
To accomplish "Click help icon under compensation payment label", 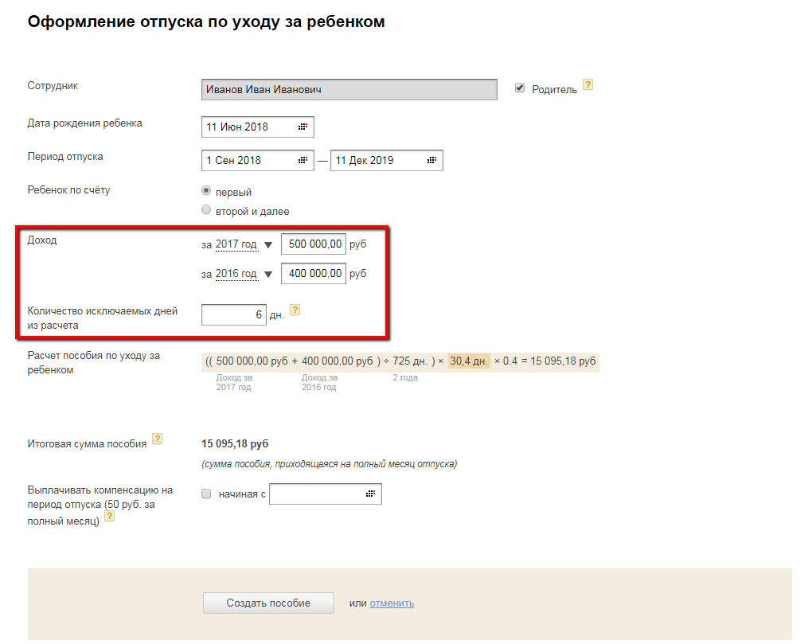I will point(110,516).
